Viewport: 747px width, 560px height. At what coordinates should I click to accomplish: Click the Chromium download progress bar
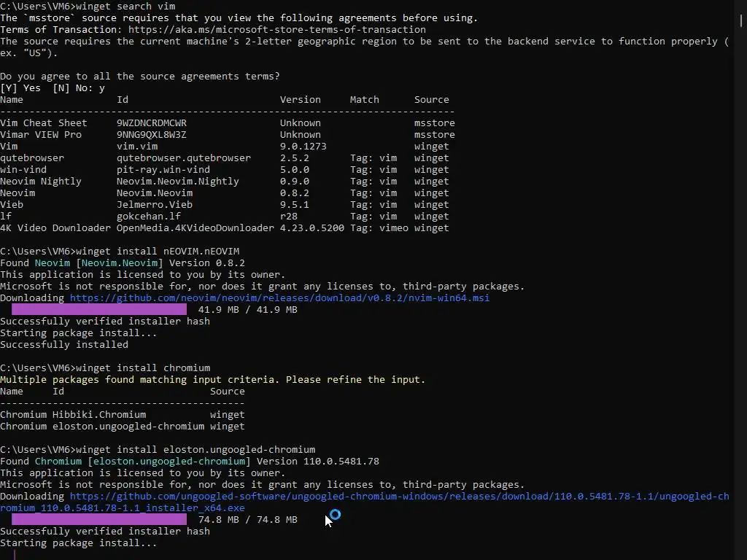tap(99, 519)
